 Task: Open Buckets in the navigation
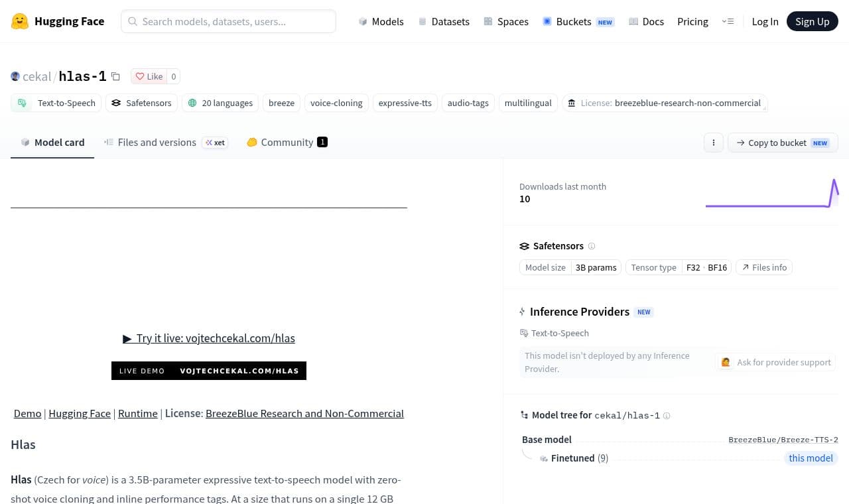pyautogui.click(x=578, y=21)
